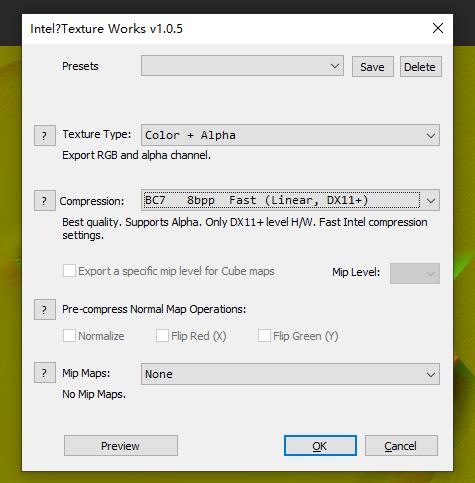Click the 'Export RGB and alpha channel.' description

136,155
